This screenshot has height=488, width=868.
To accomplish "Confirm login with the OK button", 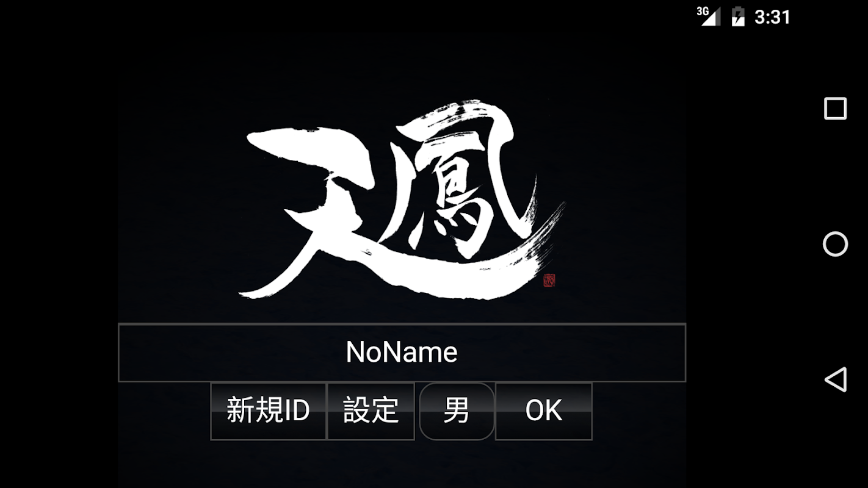I will (x=543, y=411).
